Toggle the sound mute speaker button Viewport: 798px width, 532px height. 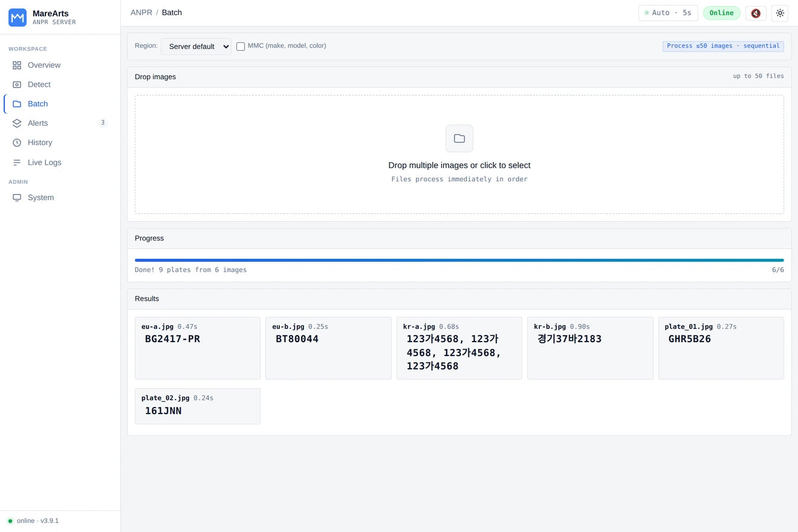tap(756, 13)
